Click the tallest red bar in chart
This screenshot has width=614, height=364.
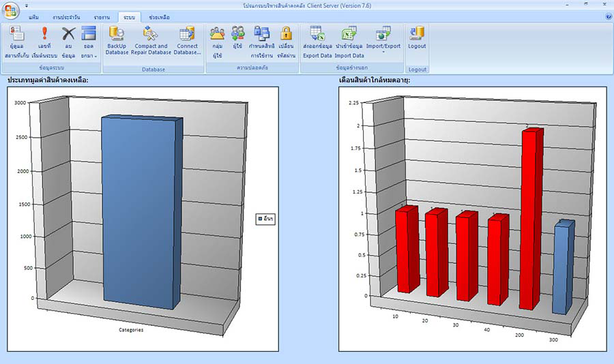(530, 218)
